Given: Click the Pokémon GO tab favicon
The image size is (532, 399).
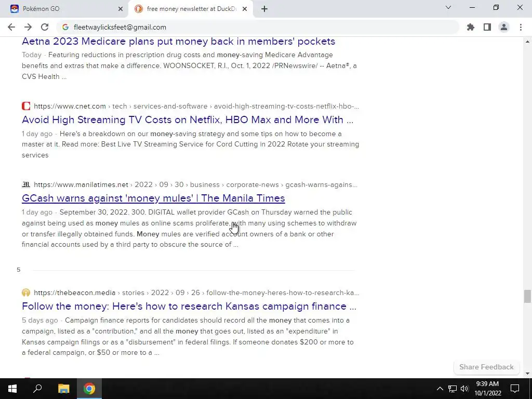Looking at the screenshot, I should tap(14, 9).
